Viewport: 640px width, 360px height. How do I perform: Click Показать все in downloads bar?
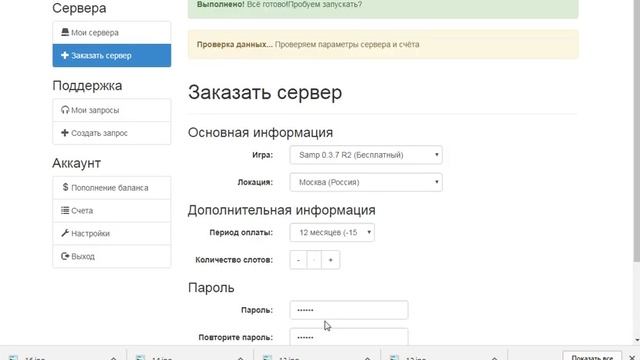[x=592, y=356]
